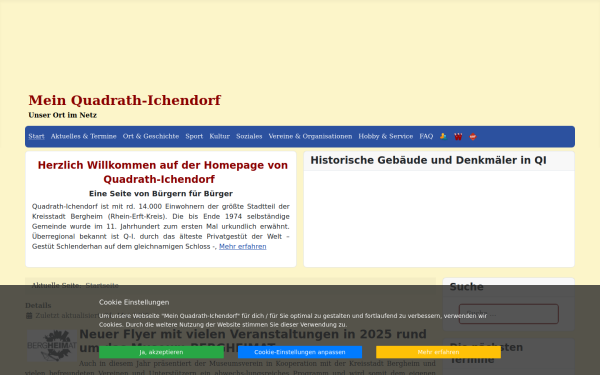This screenshot has width=600, height=375.
Task: Open the Hobby & Service menu
Action: 386,136
